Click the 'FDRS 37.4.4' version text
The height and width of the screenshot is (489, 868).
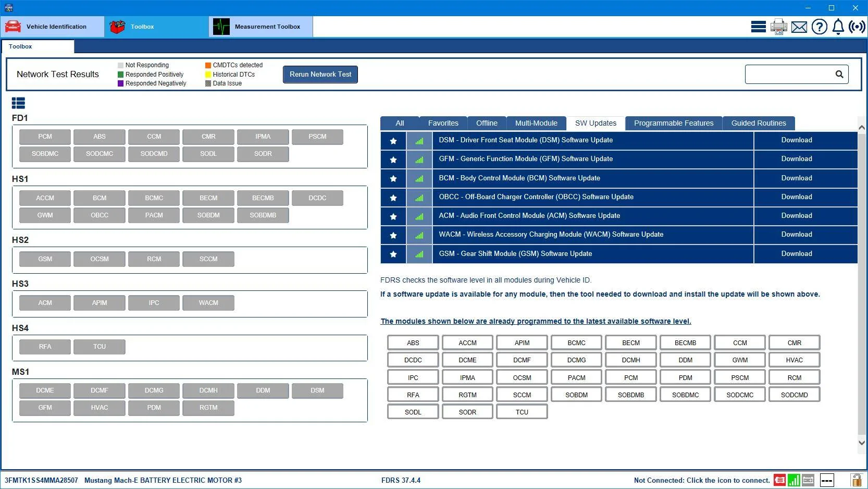tap(401, 480)
